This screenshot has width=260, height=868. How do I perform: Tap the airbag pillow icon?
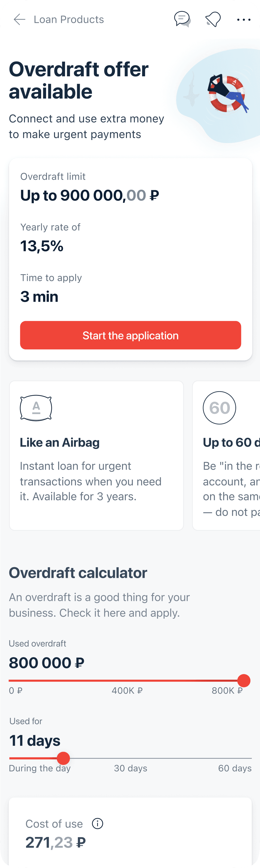point(36,408)
